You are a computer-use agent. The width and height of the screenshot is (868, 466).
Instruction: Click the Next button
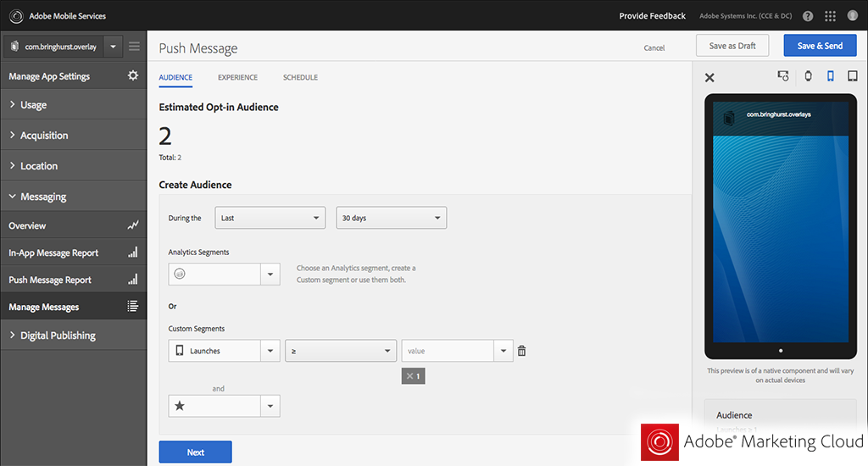pos(195,452)
